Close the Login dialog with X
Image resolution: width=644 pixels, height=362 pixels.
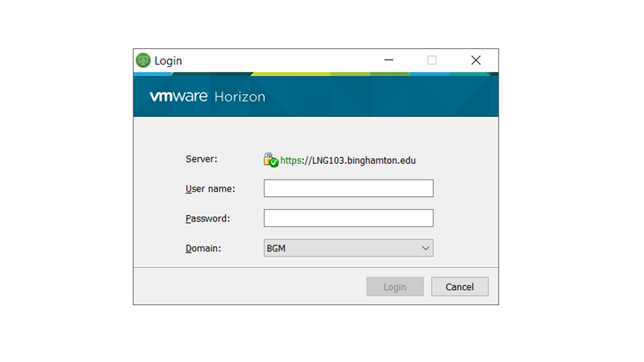[x=475, y=60]
